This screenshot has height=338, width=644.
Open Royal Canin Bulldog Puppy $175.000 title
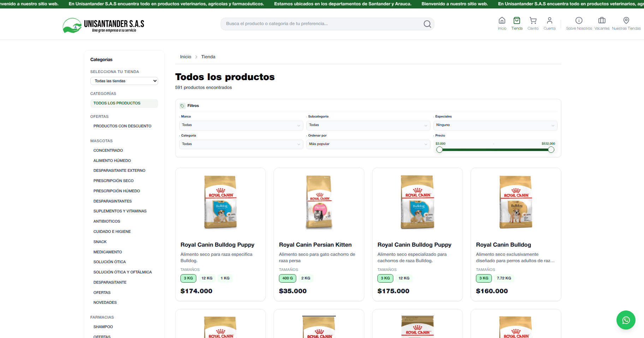coord(415,245)
